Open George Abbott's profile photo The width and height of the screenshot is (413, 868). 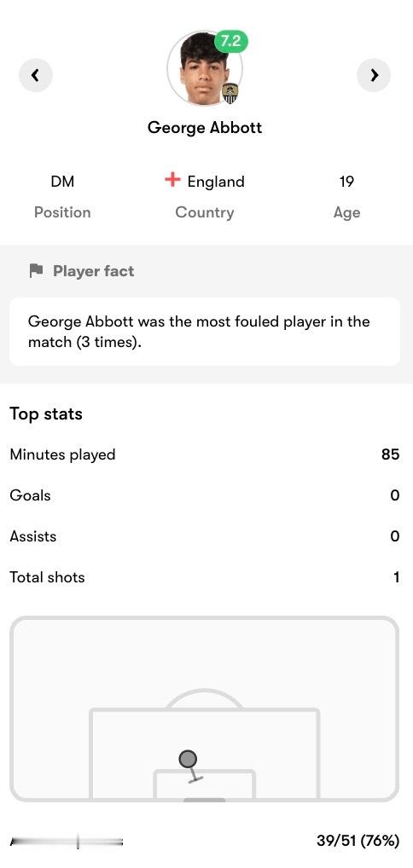coord(205,68)
